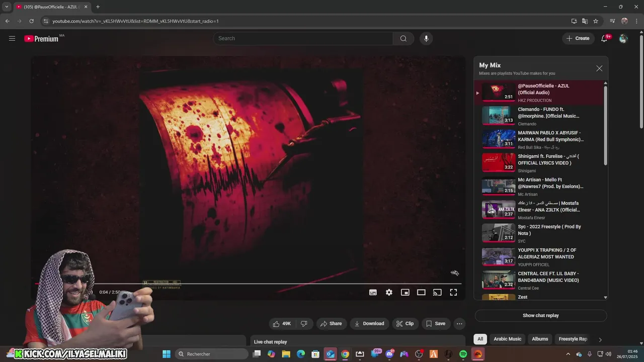Open Windows Start menu
Screen dimensions: 644x362
point(167,354)
